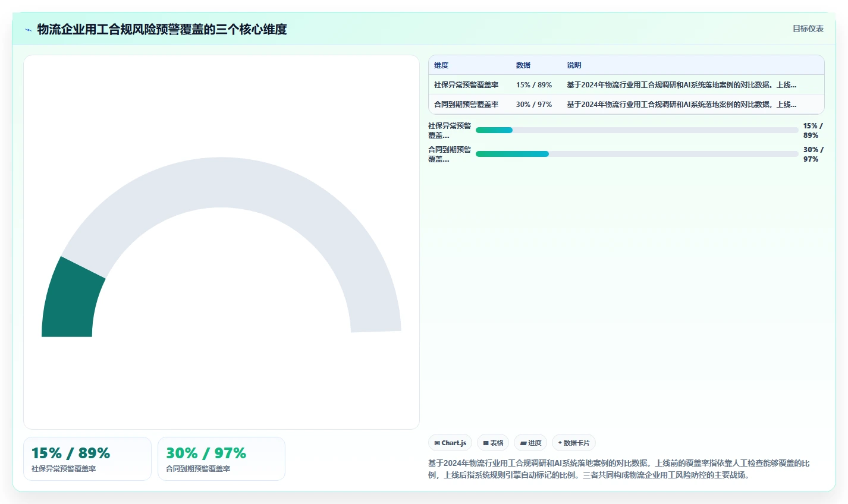Click the description text in the 合同到期 table row
The image size is (848, 504).
point(681,105)
